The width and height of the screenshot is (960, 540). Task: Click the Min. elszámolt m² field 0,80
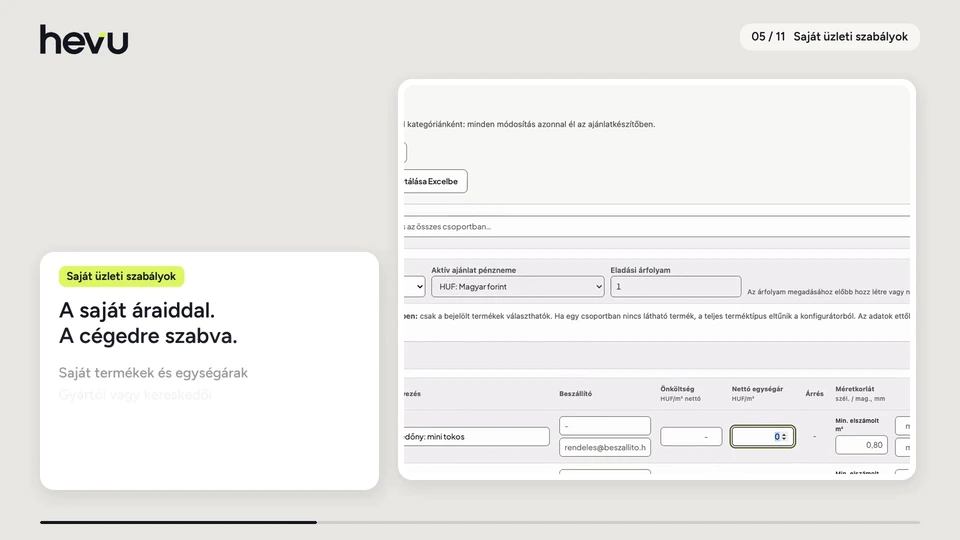(x=861, y=445)
